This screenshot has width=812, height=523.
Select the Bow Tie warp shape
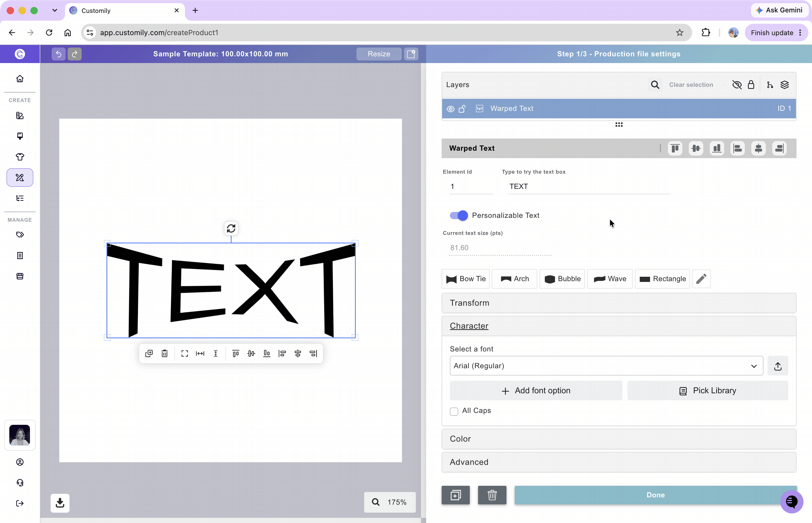click(x=466, y=279)
